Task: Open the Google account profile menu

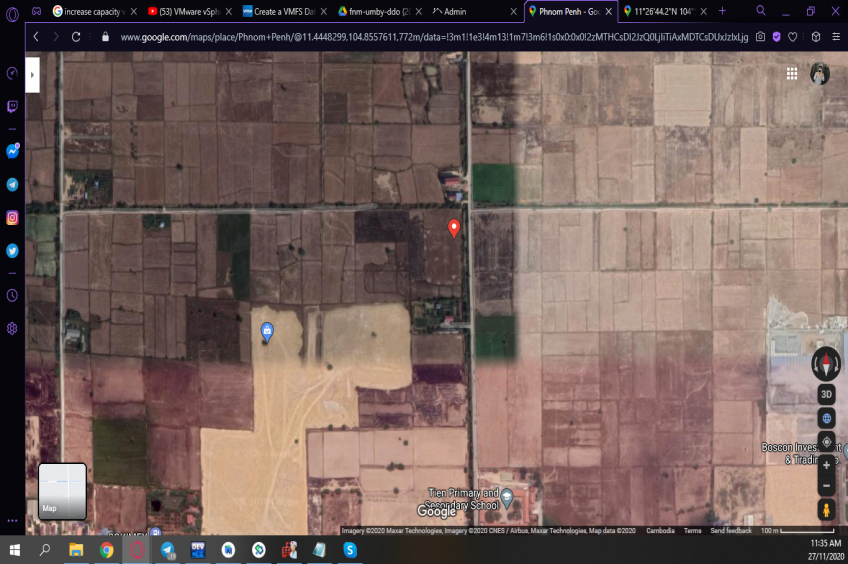Action: pos(820,74)
